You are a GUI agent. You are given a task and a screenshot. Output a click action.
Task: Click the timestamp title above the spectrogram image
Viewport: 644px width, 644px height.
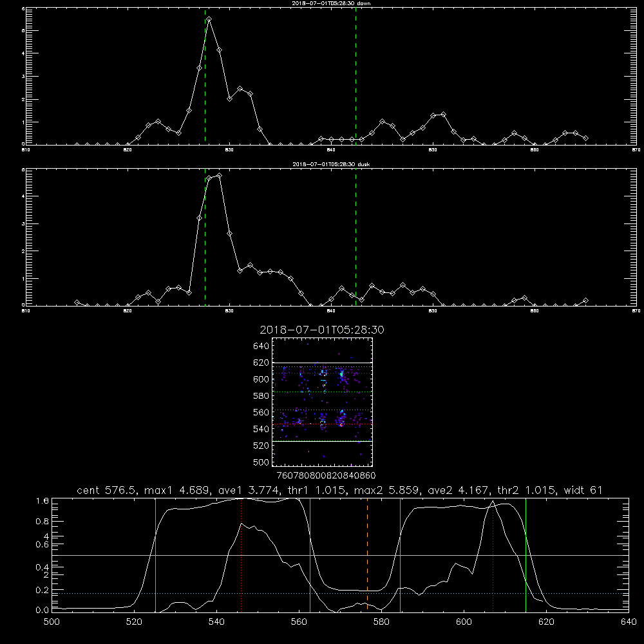(x=322, y=330)
